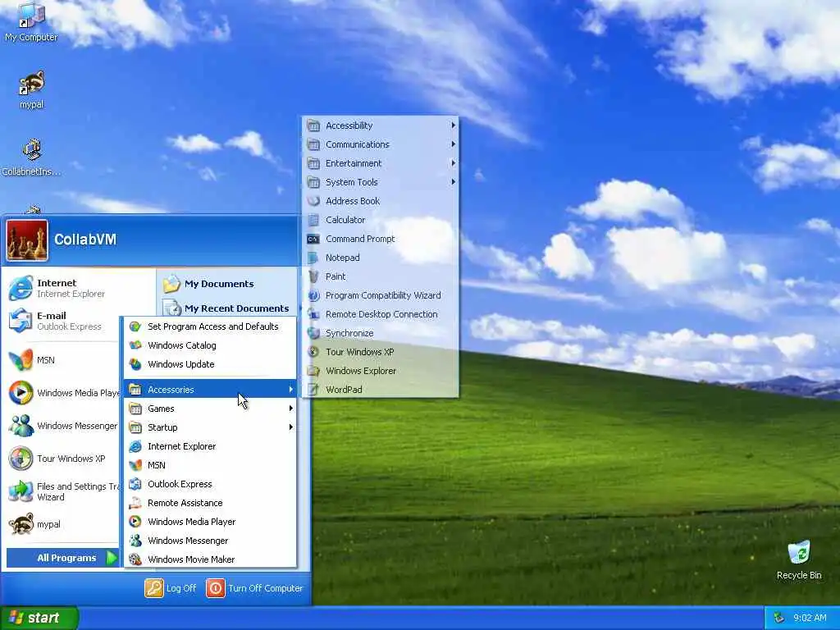Click the All Programs button
840x630 pixels.
[62, 558]
